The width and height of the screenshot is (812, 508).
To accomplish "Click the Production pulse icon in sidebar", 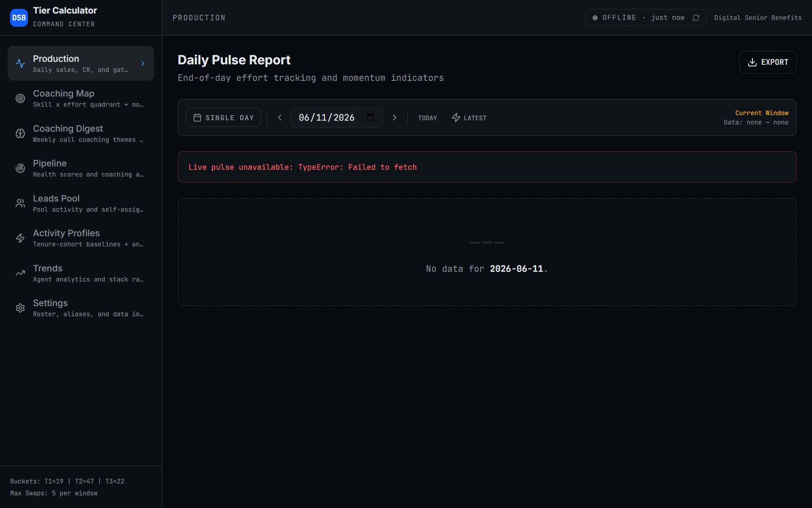I will (x=20, y=63).
